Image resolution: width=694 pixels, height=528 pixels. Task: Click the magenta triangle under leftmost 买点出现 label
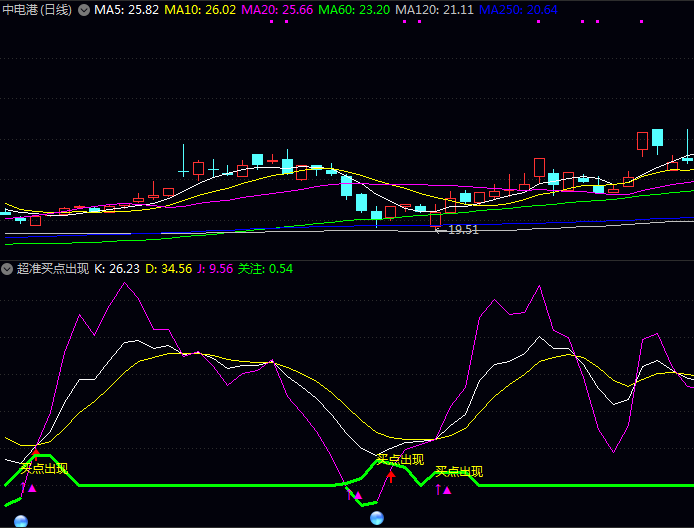[32, 488]
